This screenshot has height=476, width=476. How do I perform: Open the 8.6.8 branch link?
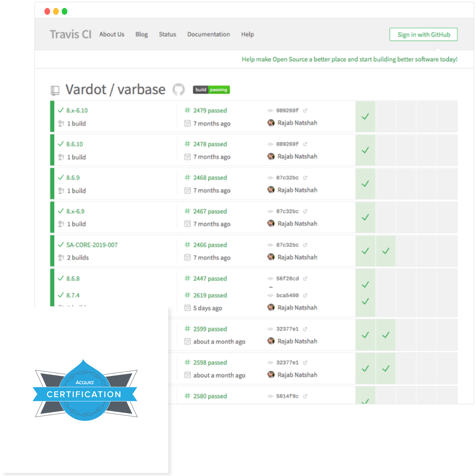(73, 279)
